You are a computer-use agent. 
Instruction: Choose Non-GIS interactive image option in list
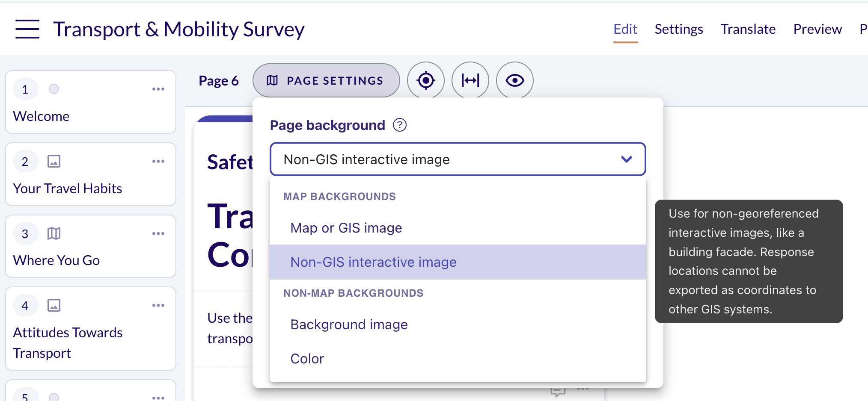click(458, 262)
